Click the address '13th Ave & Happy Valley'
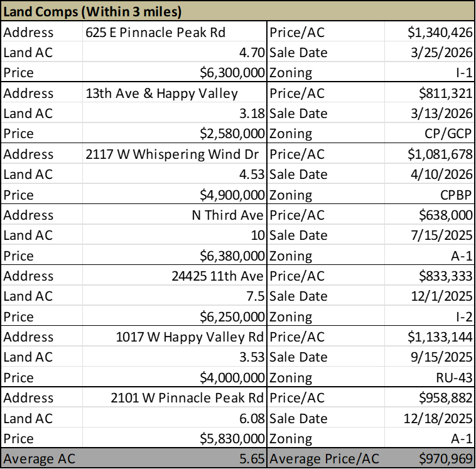 (x=174, y=93)
